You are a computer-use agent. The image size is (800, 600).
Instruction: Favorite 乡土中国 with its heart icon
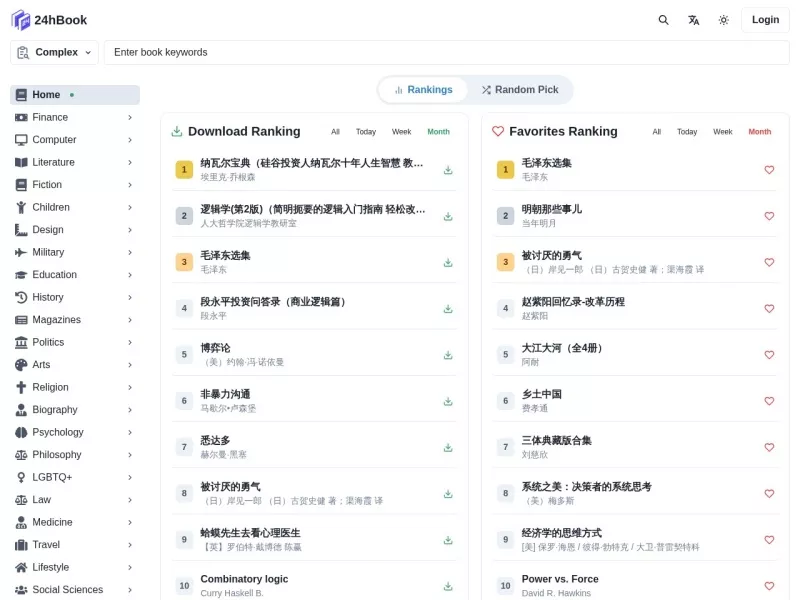769,401
